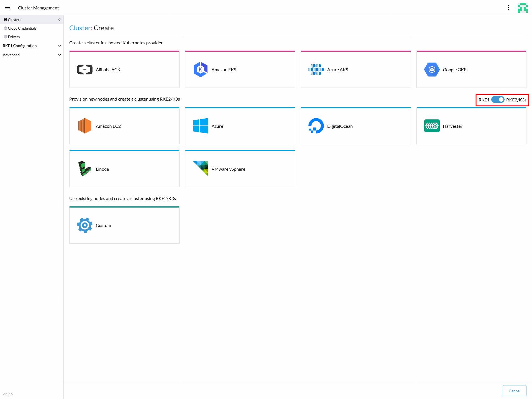Open Cloud Credentials in sidebar
Viewport: 532px width, 399px height.
[x=22, y=28]
